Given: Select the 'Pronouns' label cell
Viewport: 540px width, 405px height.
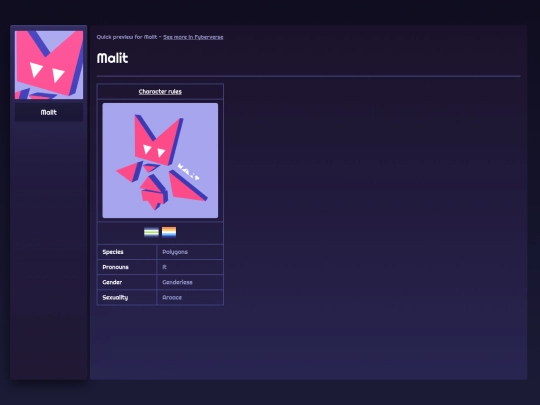Looking at the screenshot, I should point(127,267).
